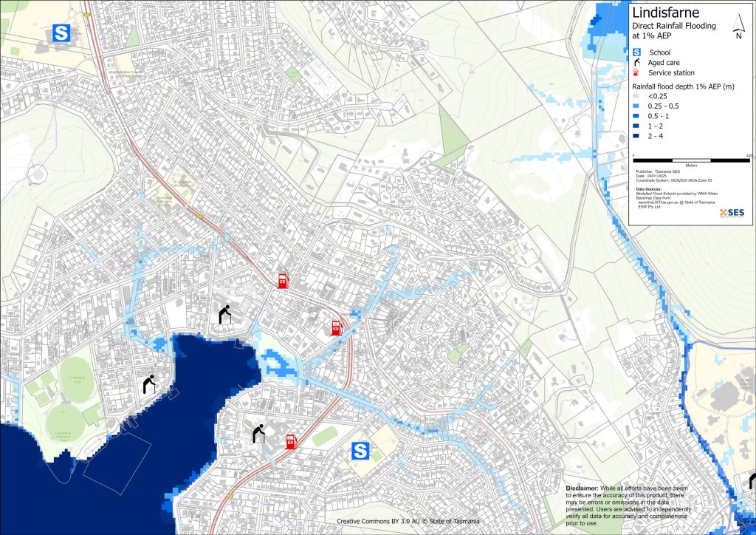Pick the 1 - 2 flood depth swatch
Image resolution: width=756 pixels, height=535 pixels.
pos(636,126)
